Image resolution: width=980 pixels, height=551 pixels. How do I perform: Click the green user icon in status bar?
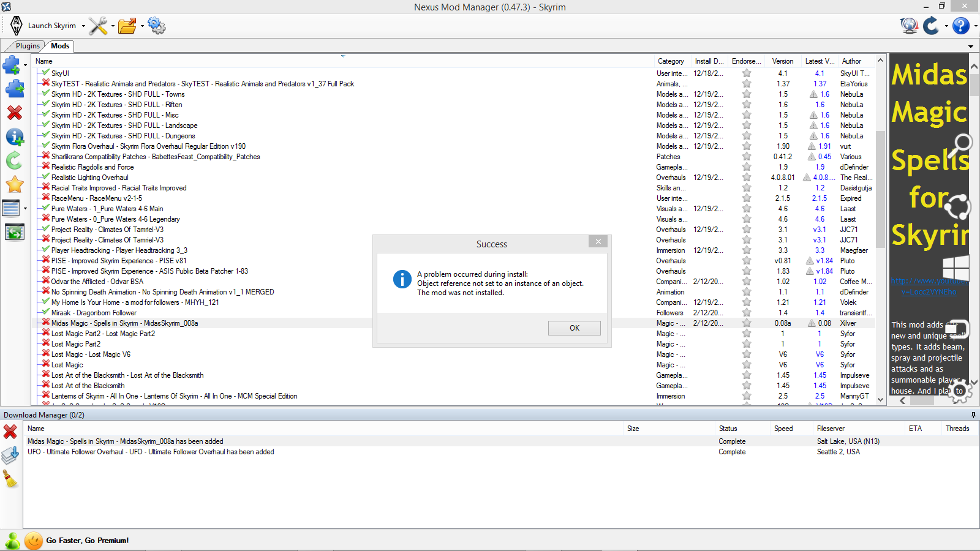pos(12,541)
